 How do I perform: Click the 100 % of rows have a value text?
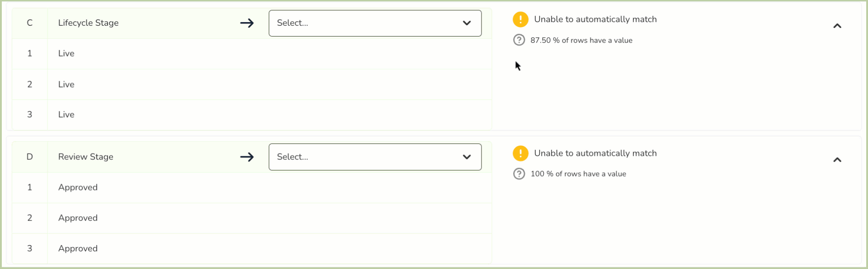tap(578, 174)
